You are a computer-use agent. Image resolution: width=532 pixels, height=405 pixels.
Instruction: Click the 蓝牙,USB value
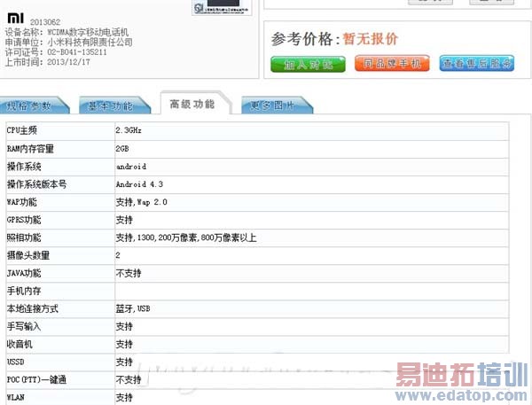click(133, 308)
